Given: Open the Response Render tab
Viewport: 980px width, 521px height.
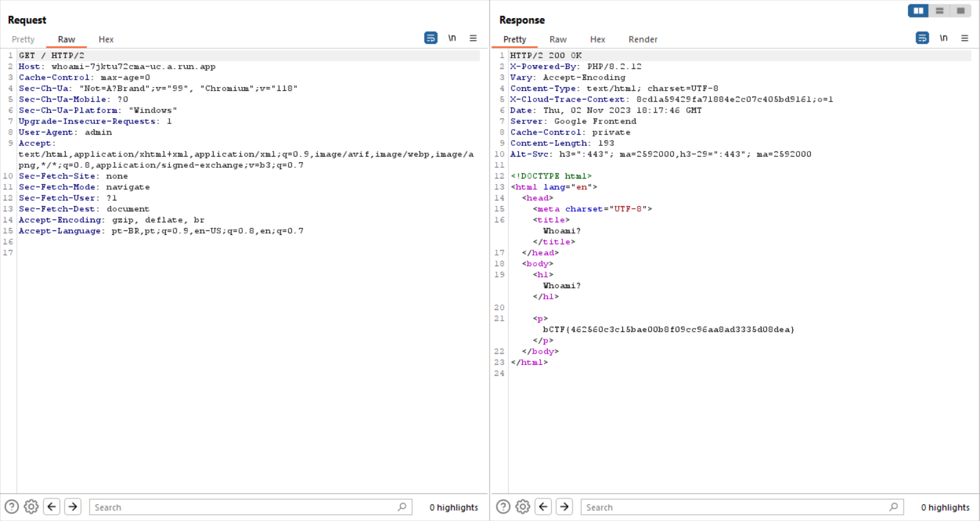Looking at the screenshot, I should click(643, 39).
